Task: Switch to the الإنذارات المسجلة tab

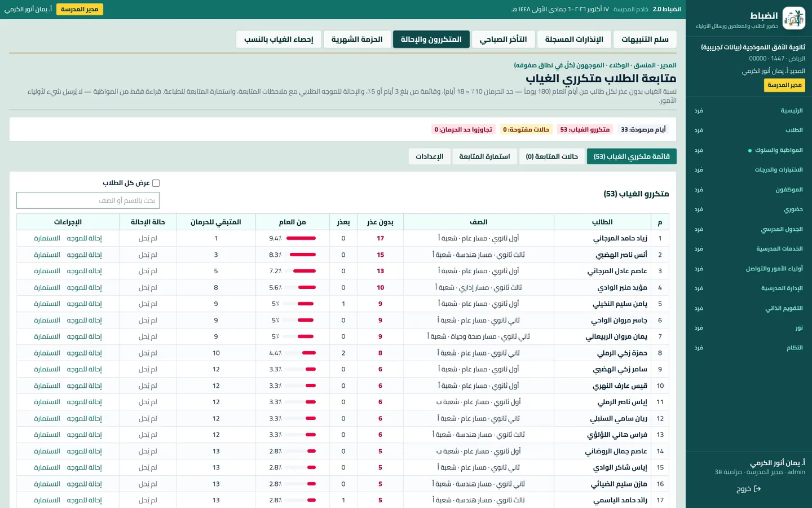Action: click(x=574, y=40)
